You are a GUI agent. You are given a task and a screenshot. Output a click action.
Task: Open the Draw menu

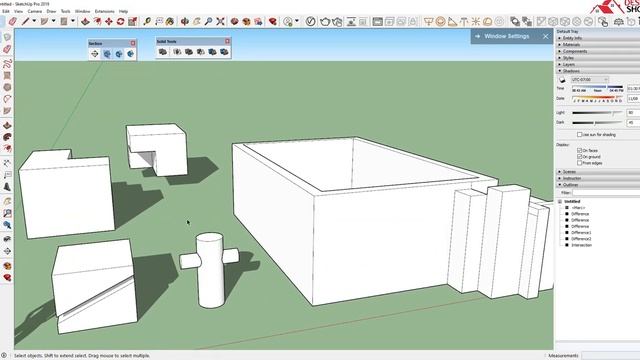[x=51, y=11]
